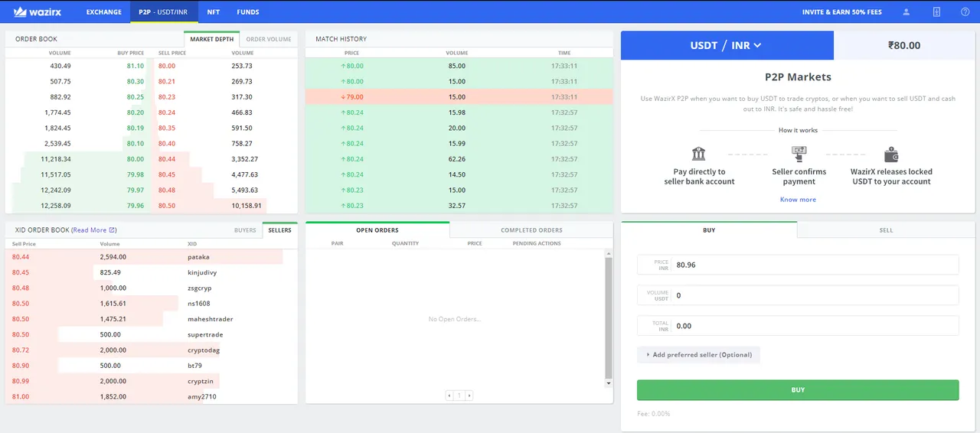Click buy volume 12,258.09
Viewport: 980px width, 433px height.
[57, 206]
